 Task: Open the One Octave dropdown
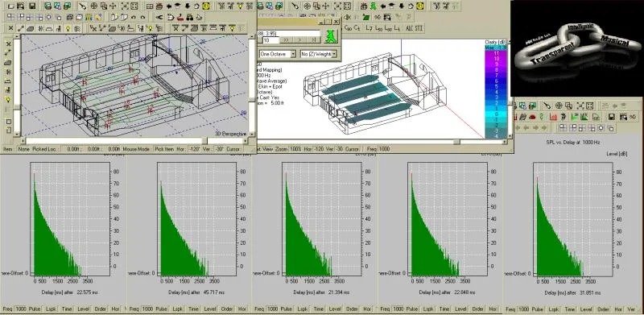293,54
